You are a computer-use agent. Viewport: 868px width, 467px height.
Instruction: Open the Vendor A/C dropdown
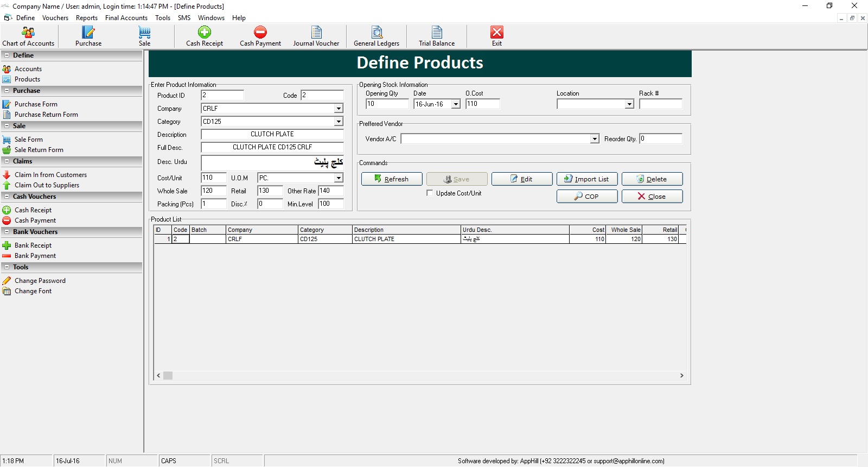[595, 139]
